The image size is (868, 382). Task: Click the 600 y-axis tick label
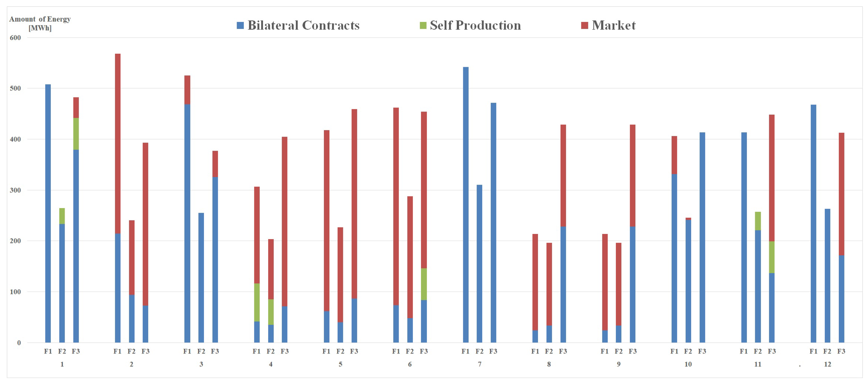click(15, 38)
